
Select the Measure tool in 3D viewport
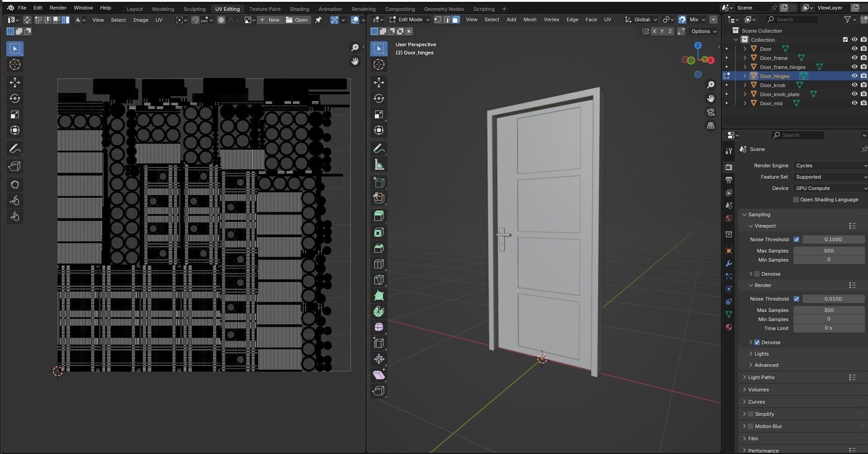click(x=379, y=165)
